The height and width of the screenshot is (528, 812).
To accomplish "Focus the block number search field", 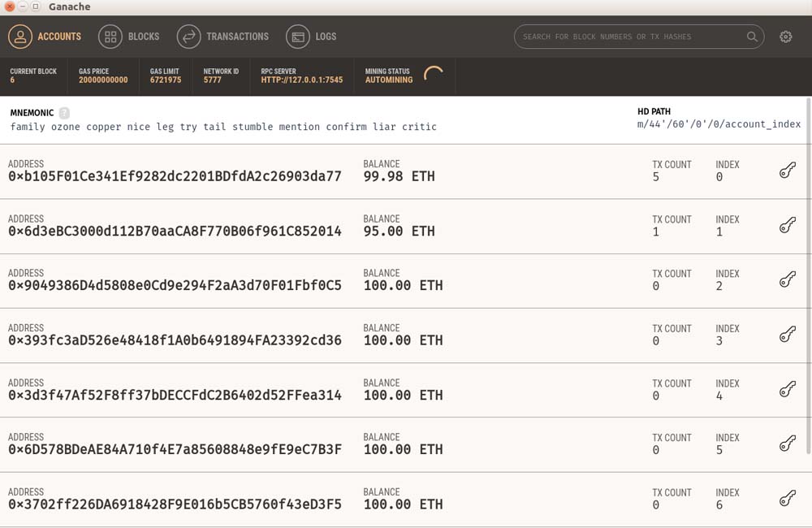I will point(629,37).
